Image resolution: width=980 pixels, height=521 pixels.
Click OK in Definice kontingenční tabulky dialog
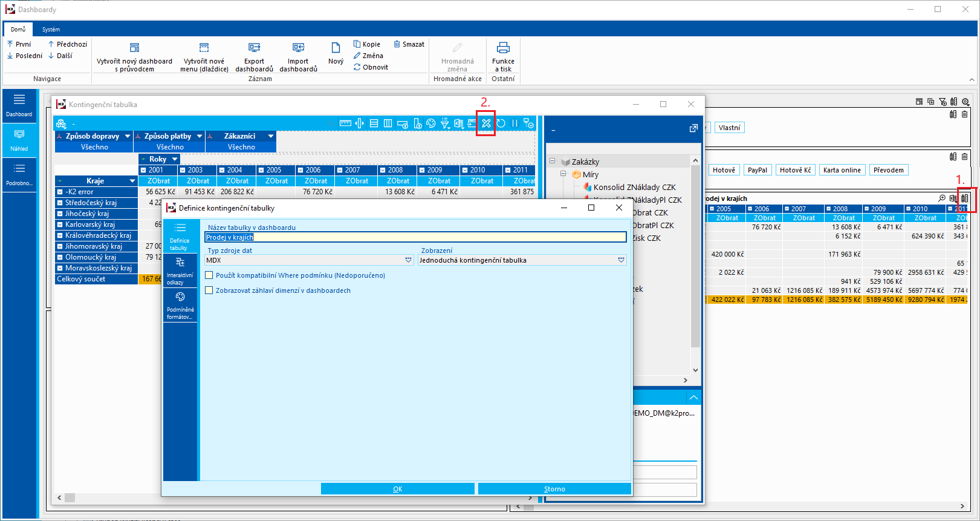pos(398,489)
